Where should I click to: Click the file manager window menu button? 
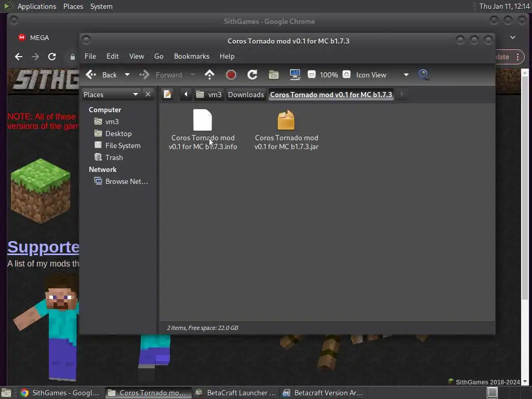point(86,41)
